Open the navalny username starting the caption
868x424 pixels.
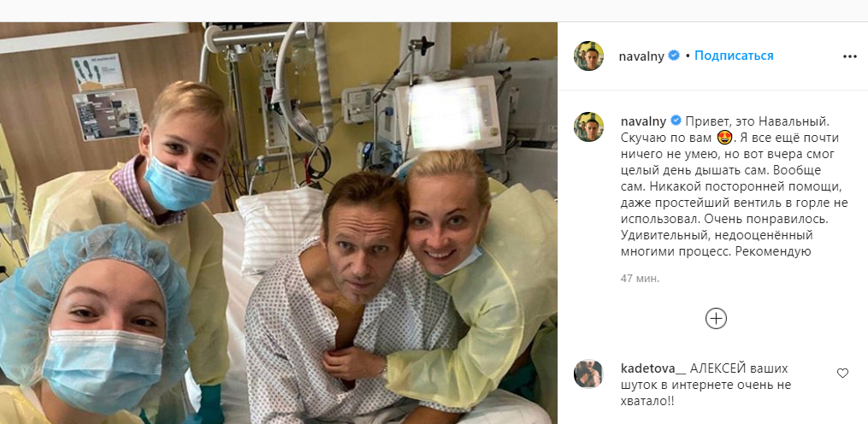click(x=644, y=121)
